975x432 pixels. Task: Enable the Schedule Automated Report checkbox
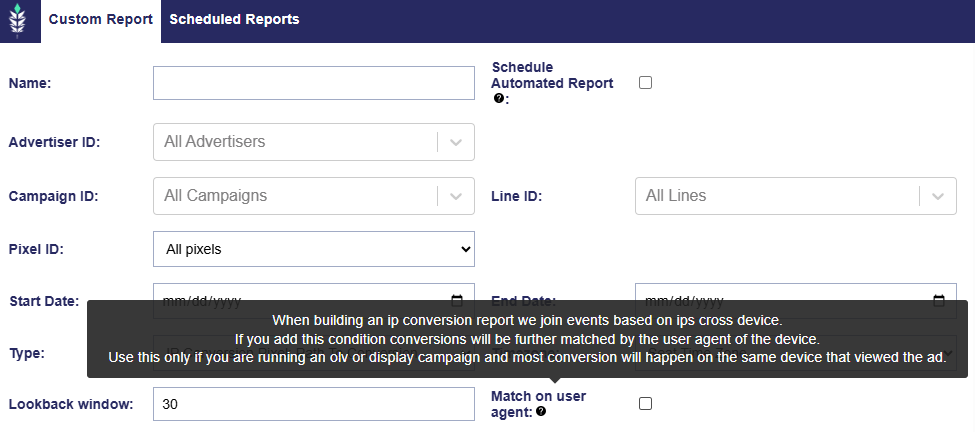click(x=645, y=83)
